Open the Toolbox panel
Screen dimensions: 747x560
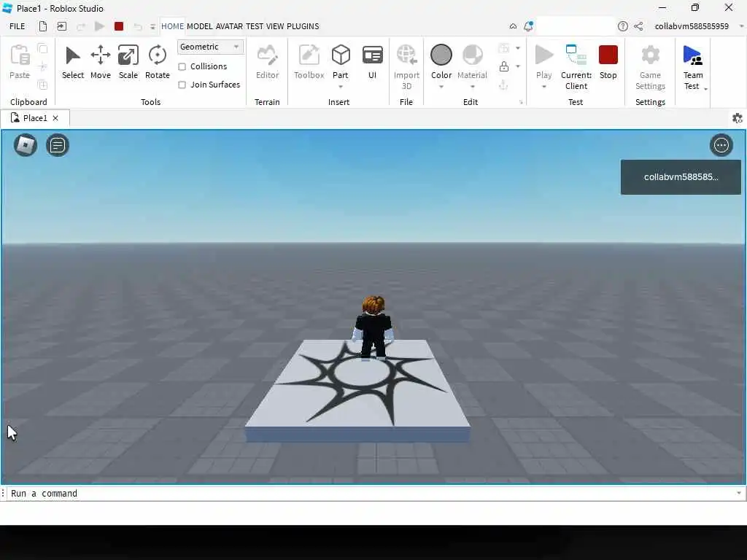(309, 63)
